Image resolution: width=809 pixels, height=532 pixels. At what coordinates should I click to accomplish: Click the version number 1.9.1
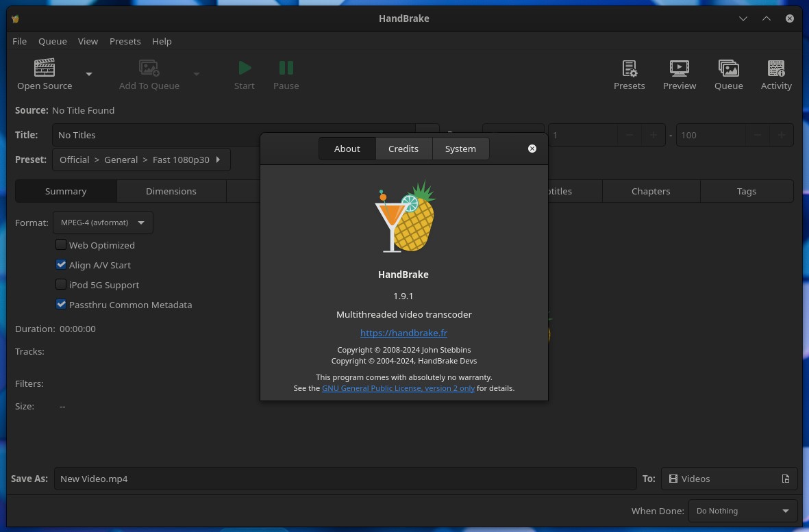403,296
